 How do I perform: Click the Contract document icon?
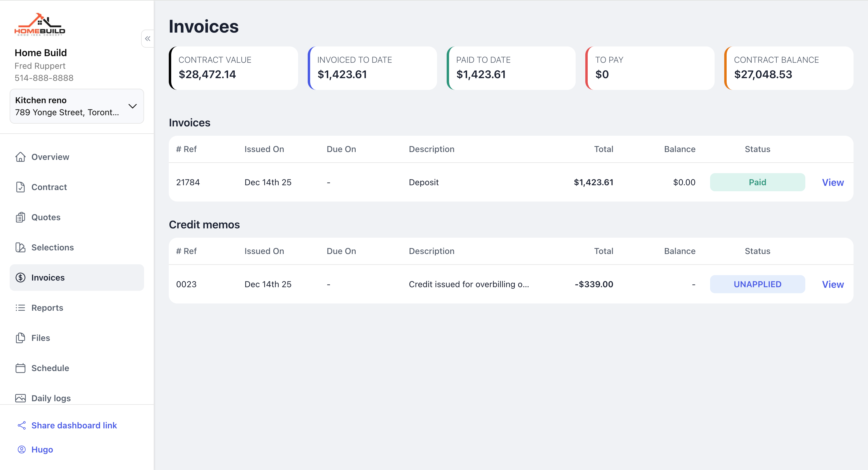pyautogui.click(x=20, y=187)
